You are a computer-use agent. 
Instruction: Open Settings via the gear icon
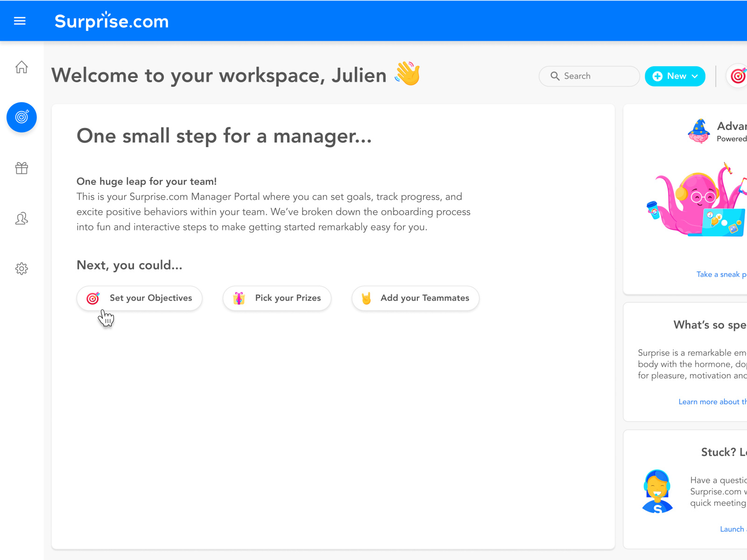21,269
